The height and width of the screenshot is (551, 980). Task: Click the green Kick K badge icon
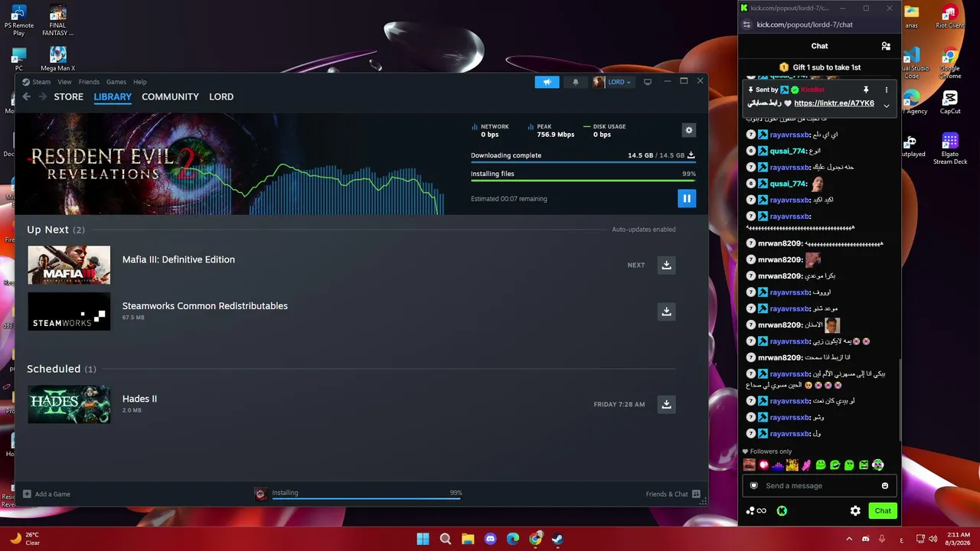pos(782,510)
